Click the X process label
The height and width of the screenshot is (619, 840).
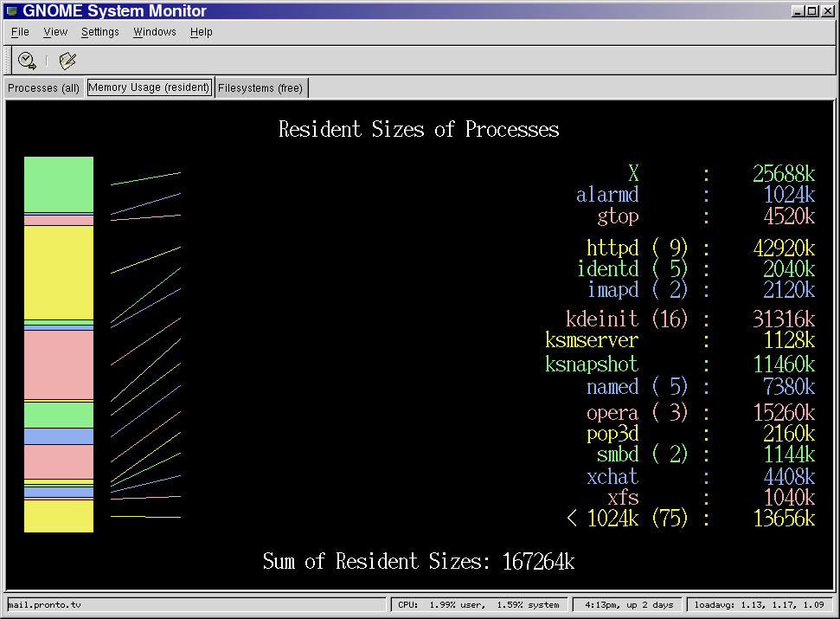pos(634,174)
